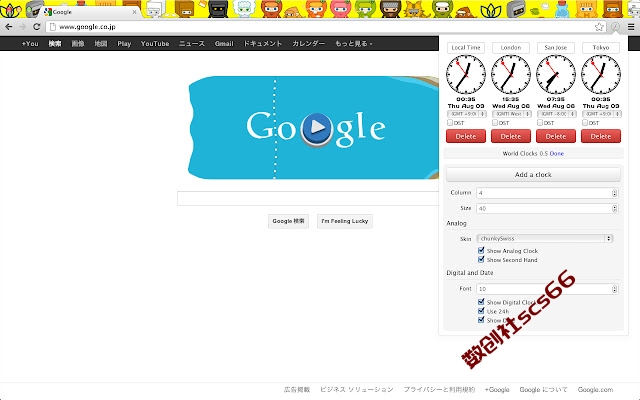The width and height of the screenshot is (640, 400).
Task: Open ニュース in Google bar
Action: click(x=191, y=43)
